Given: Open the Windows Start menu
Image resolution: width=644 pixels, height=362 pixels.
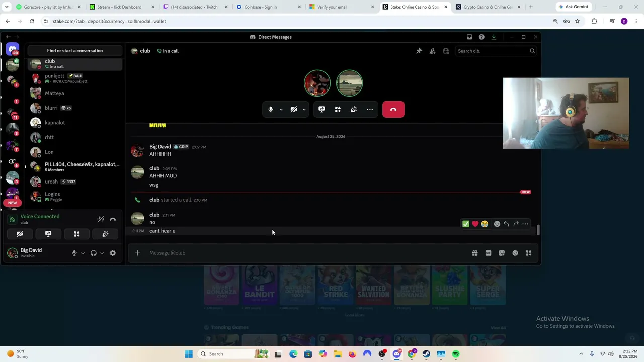Looking at the screenshot, I should click(x=189, y=354).
